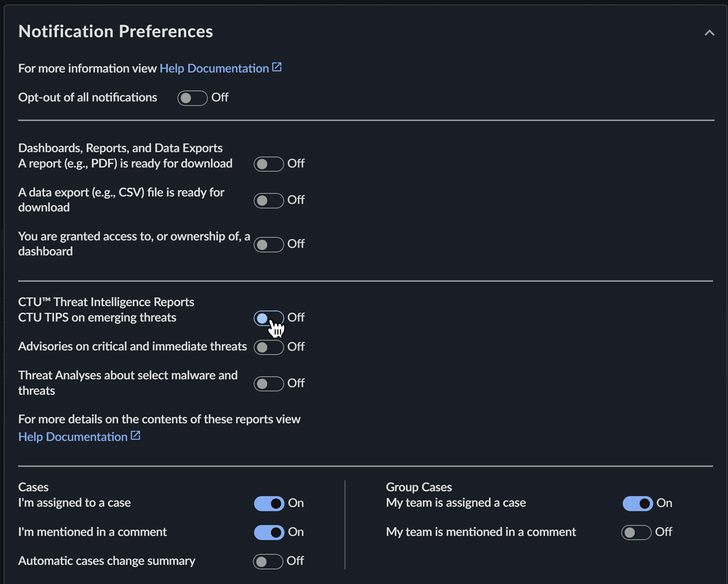Image resolution: width=728 pixels, height=584 pixels.
Task: Click the CTU Threat Intelligence Reports label
Action: (106, 302)
